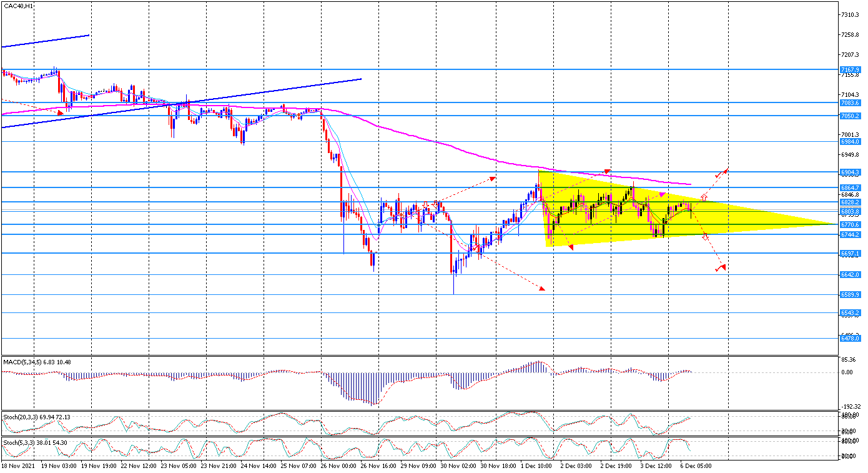
Task: Click the CAC40,H1 chart title label
Action: coord(19,6)
